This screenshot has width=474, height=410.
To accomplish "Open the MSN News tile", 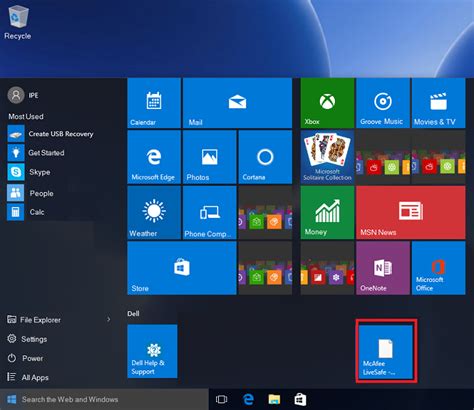I will coord(411,212).
